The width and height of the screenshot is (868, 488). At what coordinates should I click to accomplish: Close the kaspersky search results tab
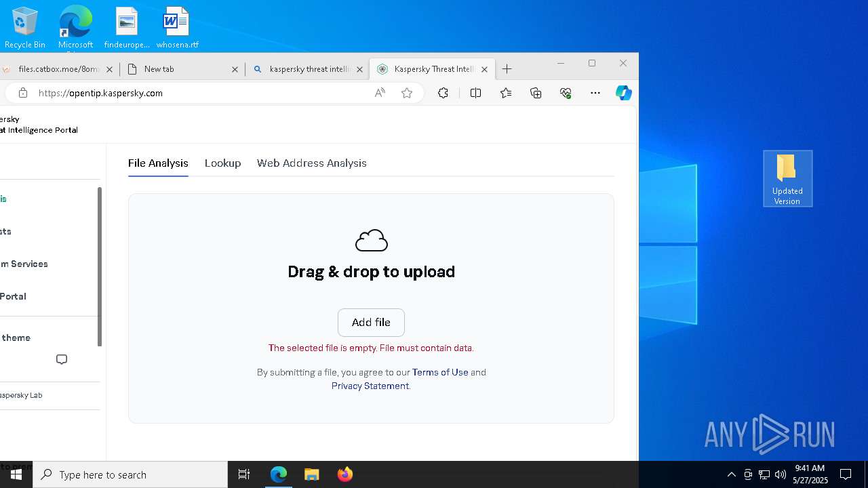360,69
